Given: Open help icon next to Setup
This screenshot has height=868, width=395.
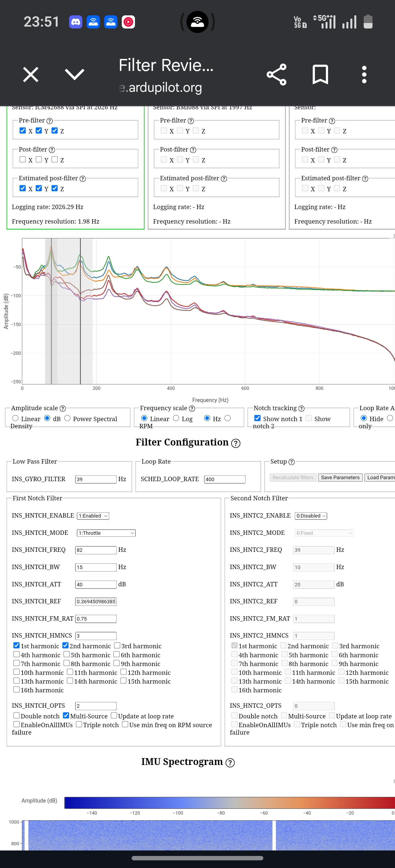Looking at the screenshot, I should 292,462.
